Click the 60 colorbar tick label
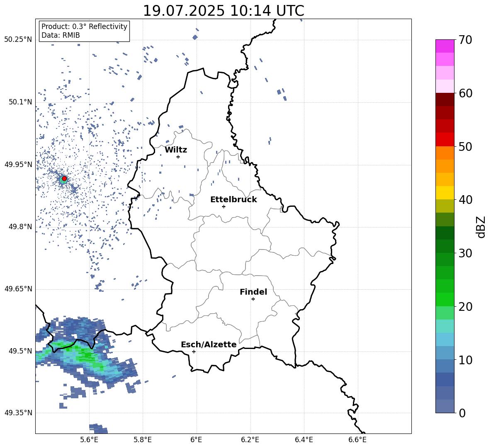 tap(465, 93)
